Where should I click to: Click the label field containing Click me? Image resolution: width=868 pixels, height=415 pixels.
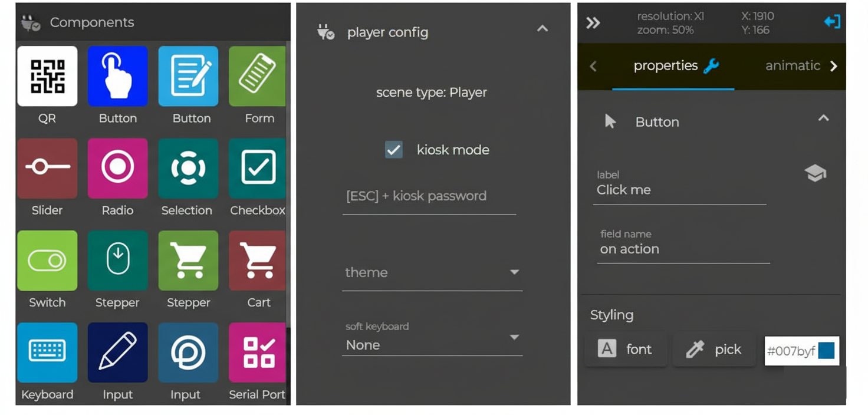click(679, 186)
